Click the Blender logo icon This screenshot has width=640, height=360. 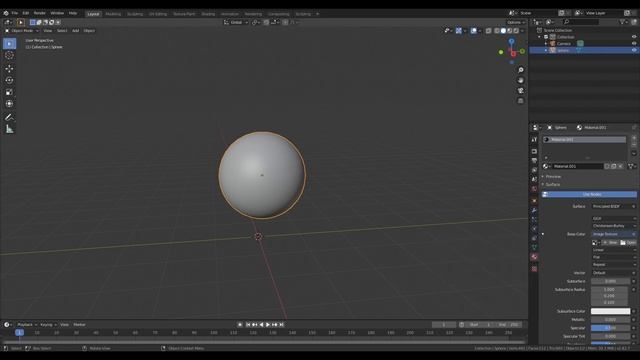(6, 13)
